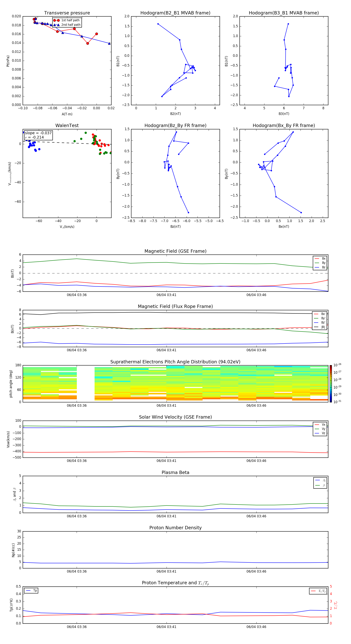
Task: Click the topmost point of B2_B1 hodogram
Action: [158, 24]
